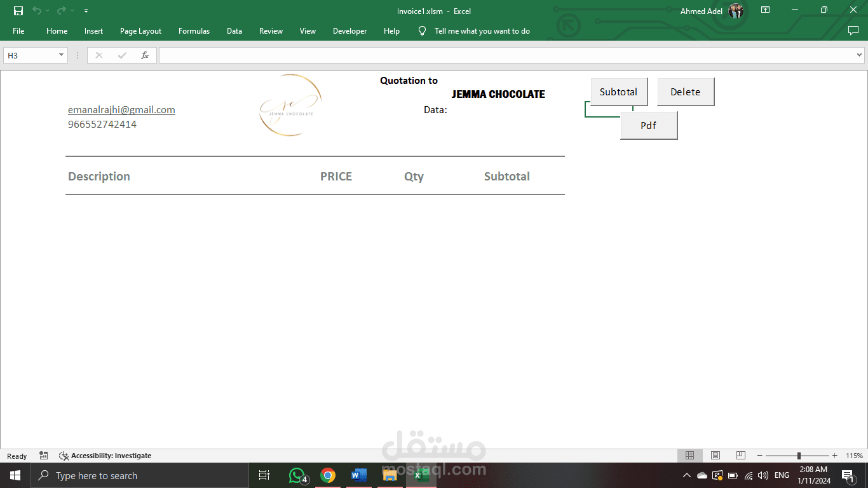This screenshot has height=488, width=868.
Task: Select the phone number cell 966552742414
Action: click(102, 125)
